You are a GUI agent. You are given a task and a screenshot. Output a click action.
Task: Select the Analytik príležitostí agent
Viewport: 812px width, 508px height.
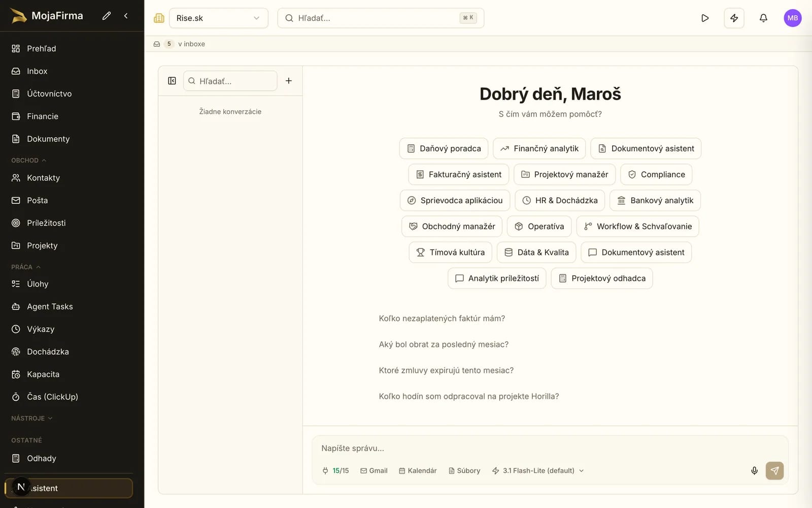click(497, 278)
